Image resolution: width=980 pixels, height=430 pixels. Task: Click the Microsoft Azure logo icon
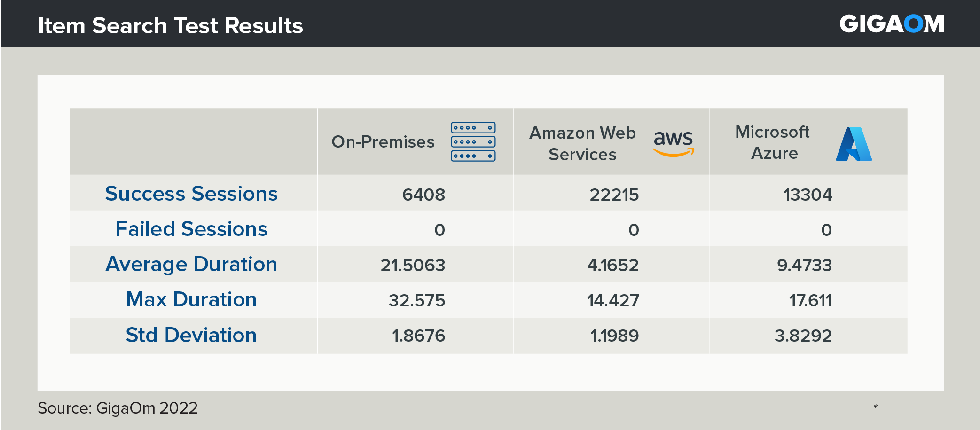(854, 144)
